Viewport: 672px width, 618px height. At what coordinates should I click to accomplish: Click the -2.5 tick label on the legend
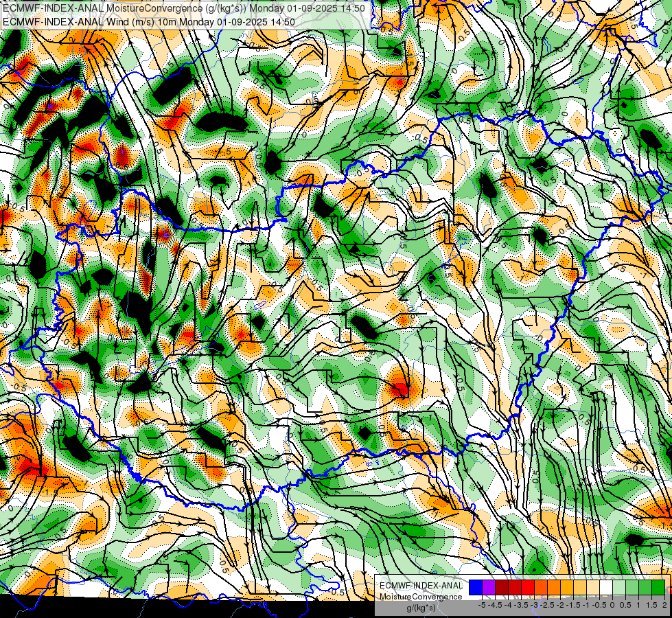547,605
